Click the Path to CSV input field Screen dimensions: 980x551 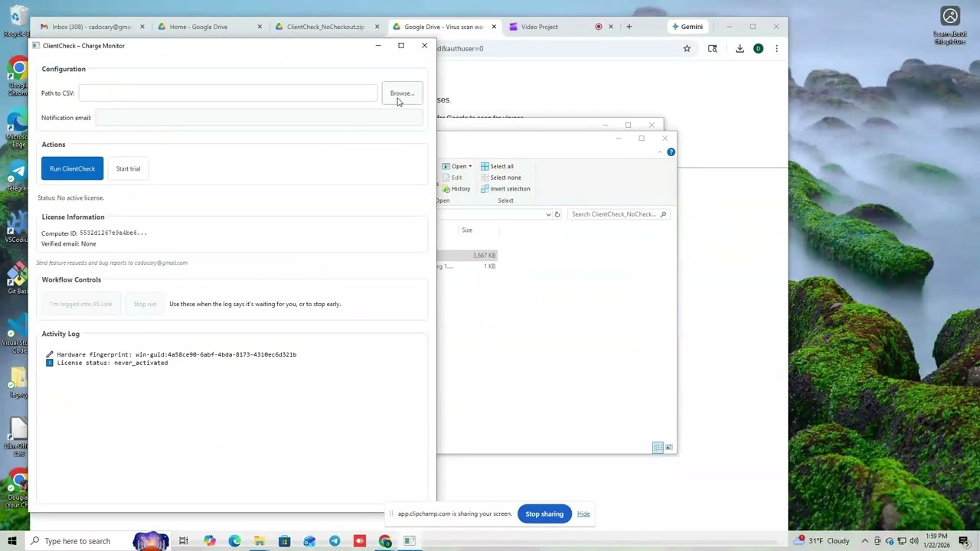click(x=227, y=93)
